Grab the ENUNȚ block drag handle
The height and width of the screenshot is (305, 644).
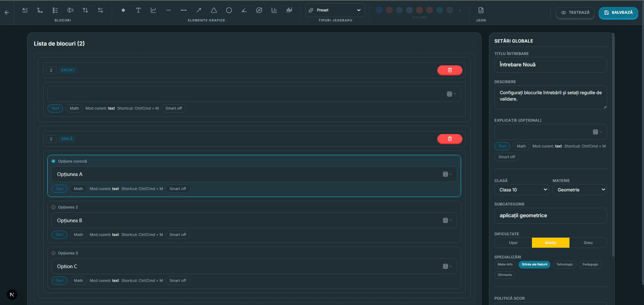coord(51,70)
